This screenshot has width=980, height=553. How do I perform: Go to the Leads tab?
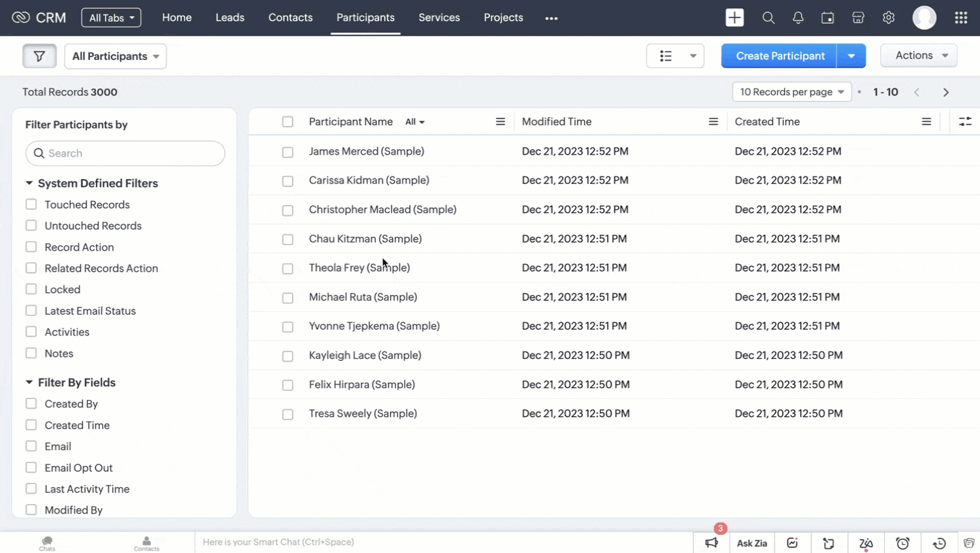click(230, 18)
